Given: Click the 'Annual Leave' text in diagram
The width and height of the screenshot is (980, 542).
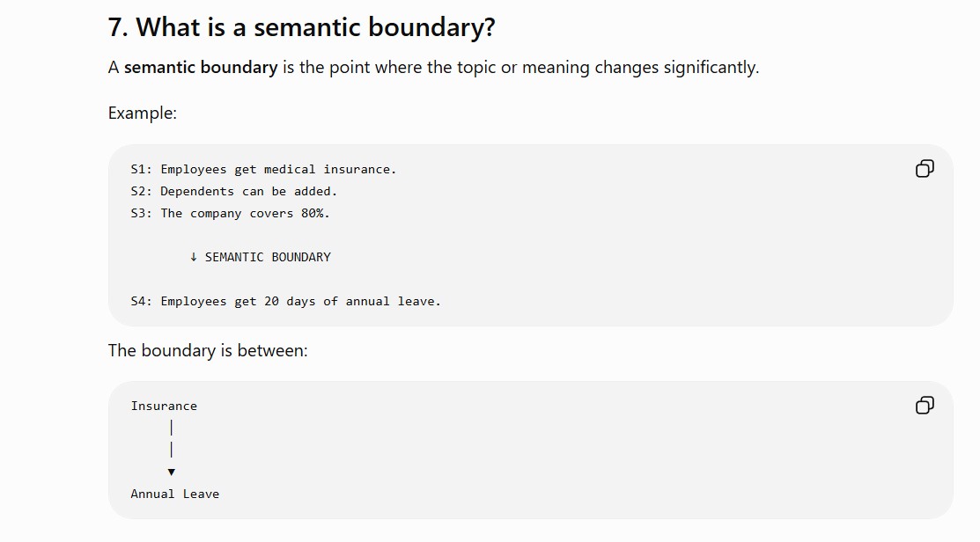Looking at the screenshot, I should (x=175, y=494).
